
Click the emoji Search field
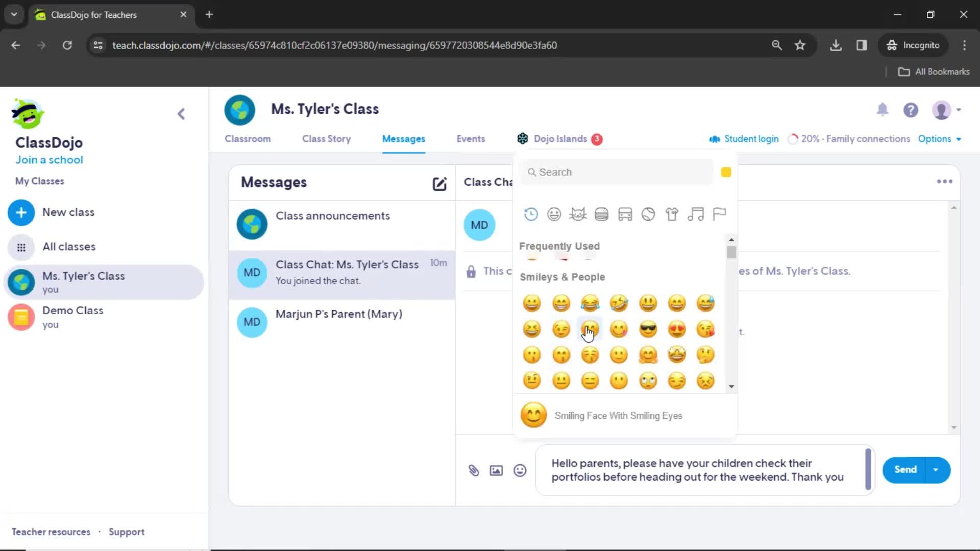point(617,172)
